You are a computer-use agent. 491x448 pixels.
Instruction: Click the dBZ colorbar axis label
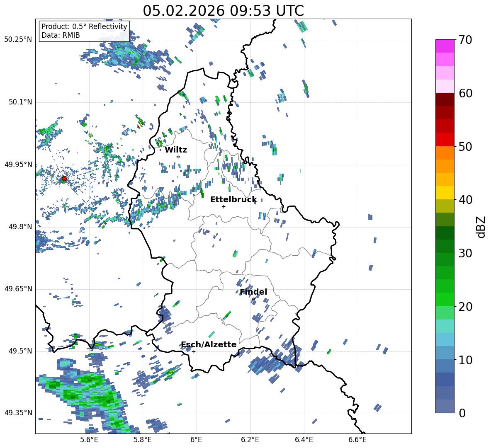tap(480, 227)
